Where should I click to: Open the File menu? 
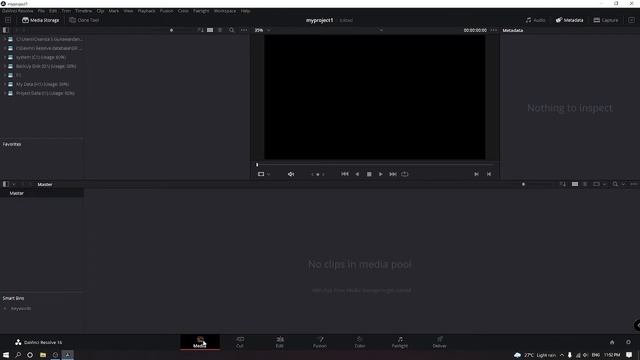[x=41, y=11]
